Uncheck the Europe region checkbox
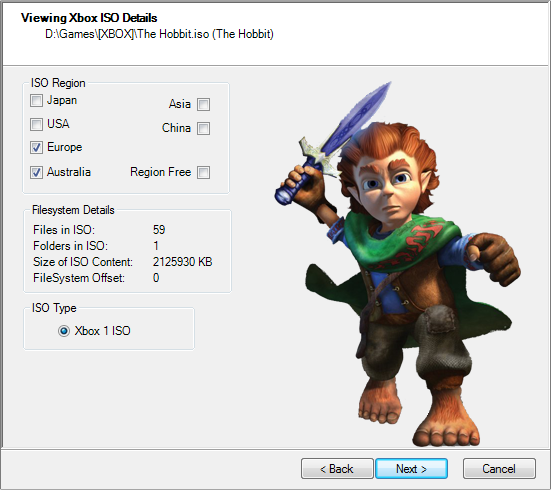The width and height of the screenshot is (551, 490). 36,148
